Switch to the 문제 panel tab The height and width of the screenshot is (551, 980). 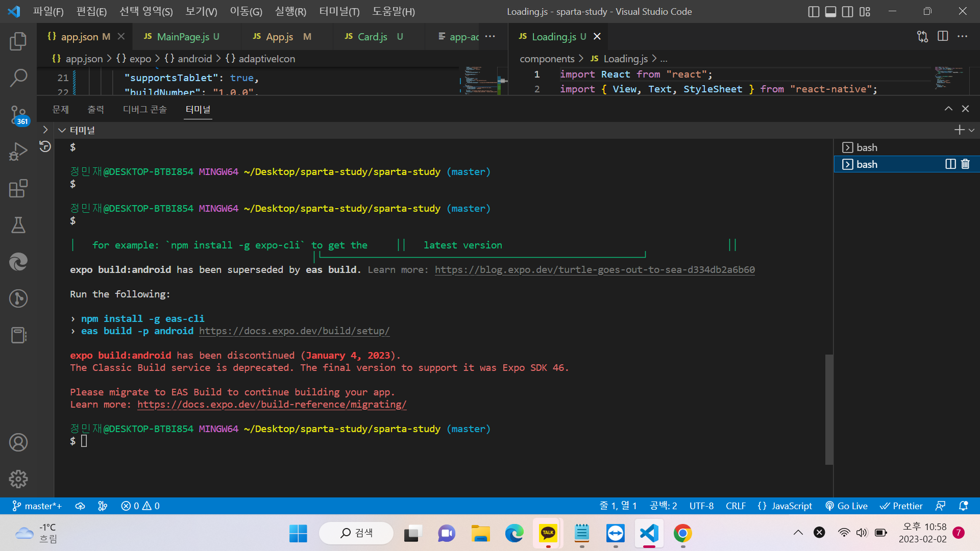point(61,109)
